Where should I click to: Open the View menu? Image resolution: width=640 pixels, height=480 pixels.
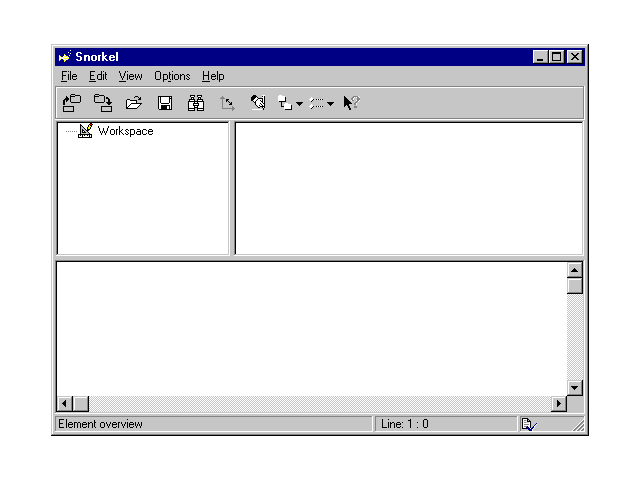coord(130,76)
